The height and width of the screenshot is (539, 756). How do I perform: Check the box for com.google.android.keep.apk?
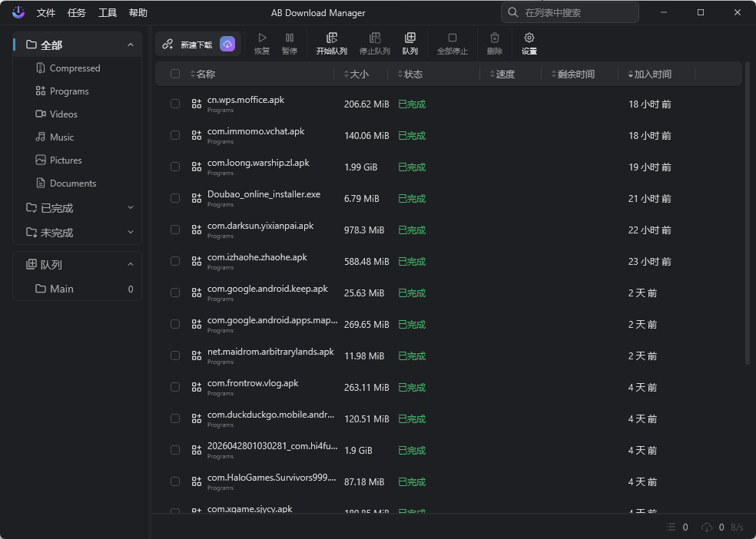[175, 293]
